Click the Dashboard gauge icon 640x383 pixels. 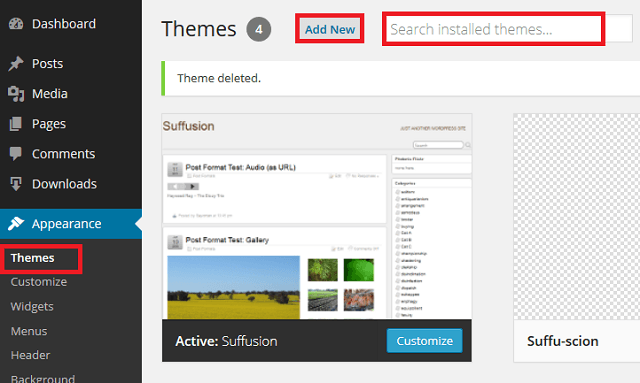coord(16,24)
